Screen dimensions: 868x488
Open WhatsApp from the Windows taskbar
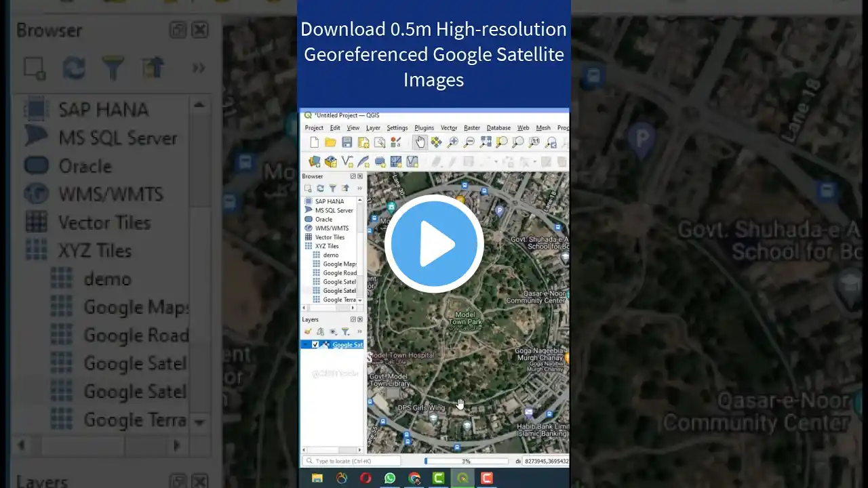[x=390, y=479]
